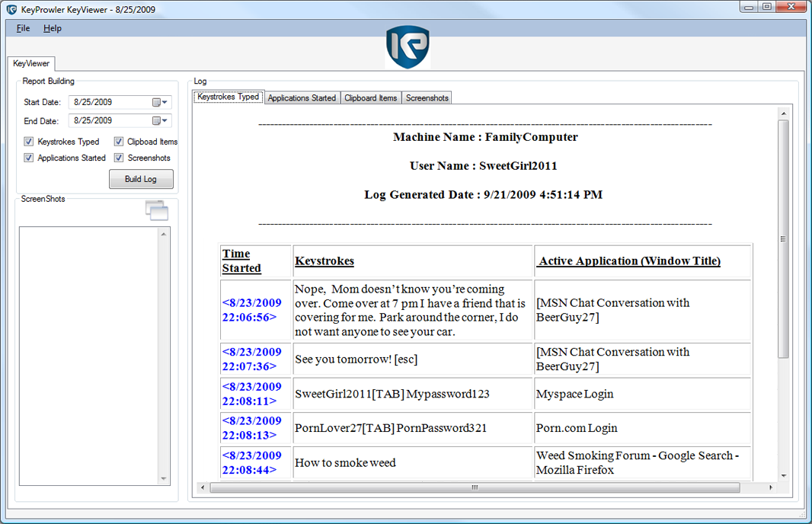Click the screenshots viewer icon in ScreenShots panel

[157, 210]
